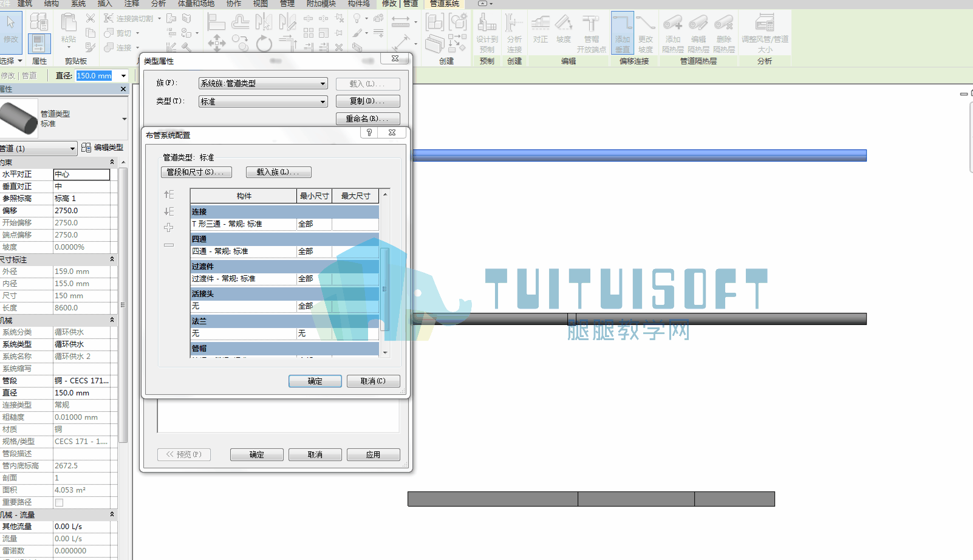Screen dimensions: 973x560
Task: Click the Rotate tool circular arrow icon
Action: click(x=264, y=43)
